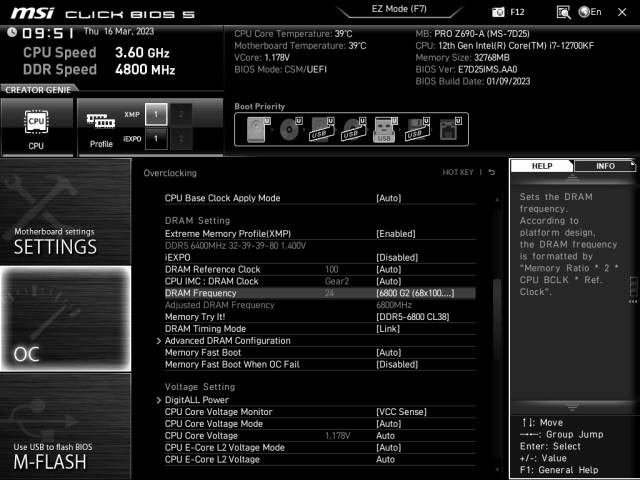Image resolution: width=640 pixels, height=480 pixels.
Task: Select the USB hard disk boot device
Action: (x=322, y=129)
